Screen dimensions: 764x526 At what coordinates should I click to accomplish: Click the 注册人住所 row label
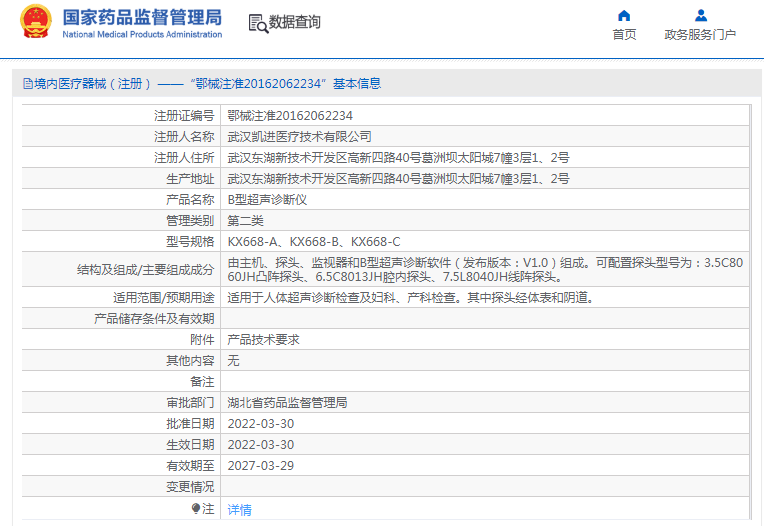click(184, 158)
